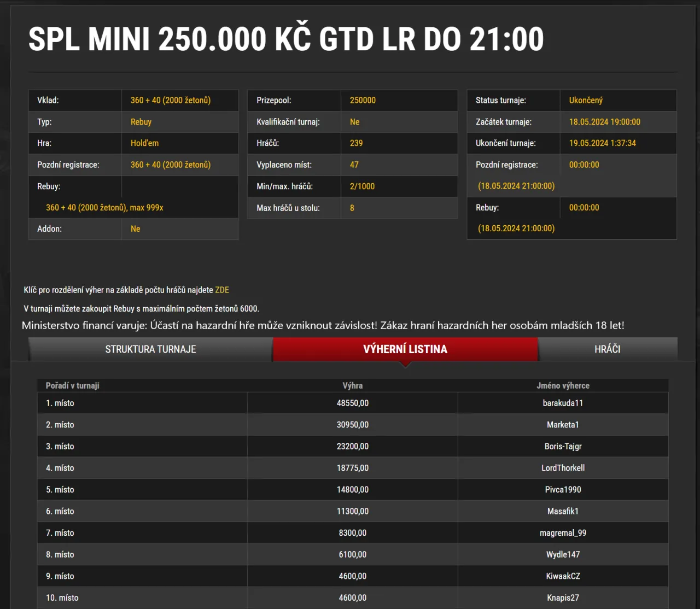Select the KiwaakCZ ninth place winner
Screen dimensions: 700x609
point(563,576)
